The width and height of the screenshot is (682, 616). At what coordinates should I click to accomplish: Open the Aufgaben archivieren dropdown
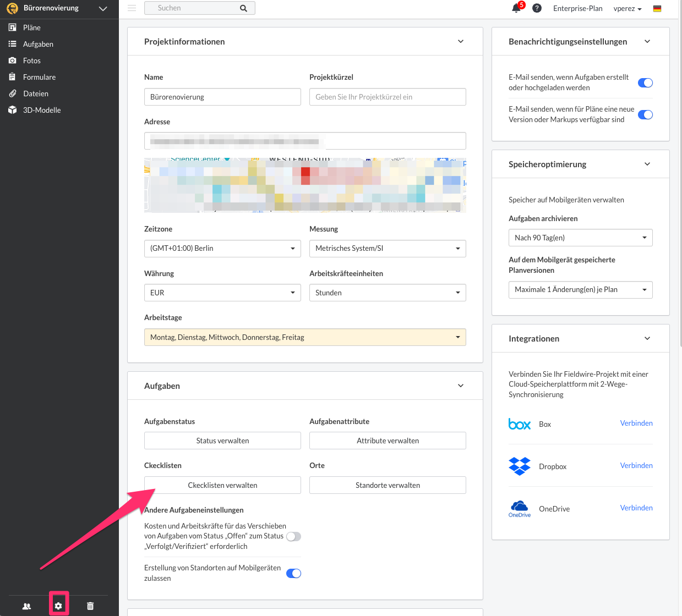(x=580, y=238)
